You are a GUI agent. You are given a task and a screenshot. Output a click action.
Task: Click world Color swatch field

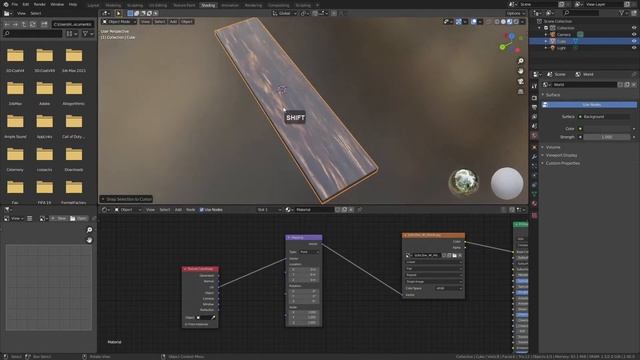pyautogui.click(x=606, y=129)
